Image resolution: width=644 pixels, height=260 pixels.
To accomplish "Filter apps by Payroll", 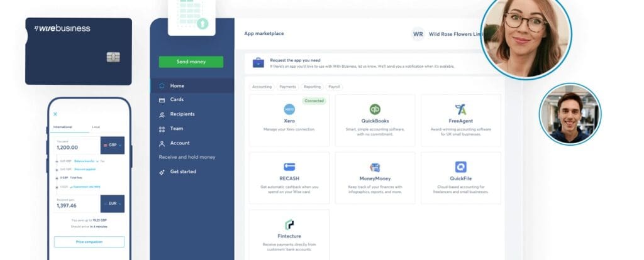I will (335, 87).
